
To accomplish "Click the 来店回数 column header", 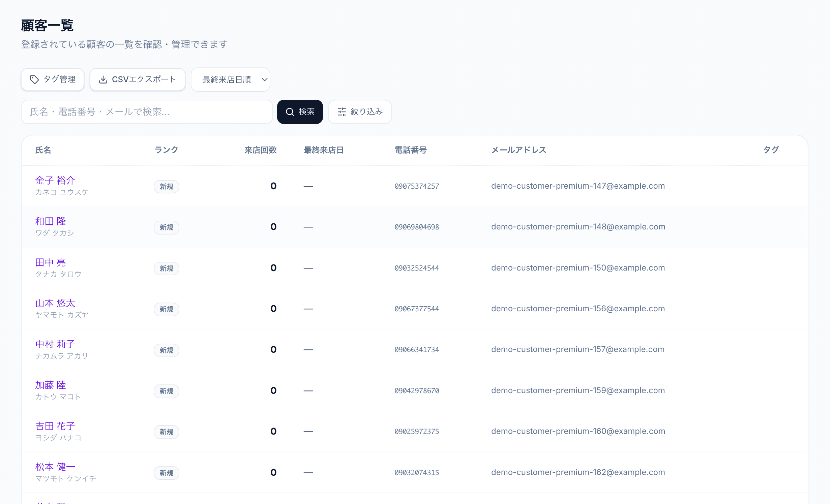I will 260,150.
